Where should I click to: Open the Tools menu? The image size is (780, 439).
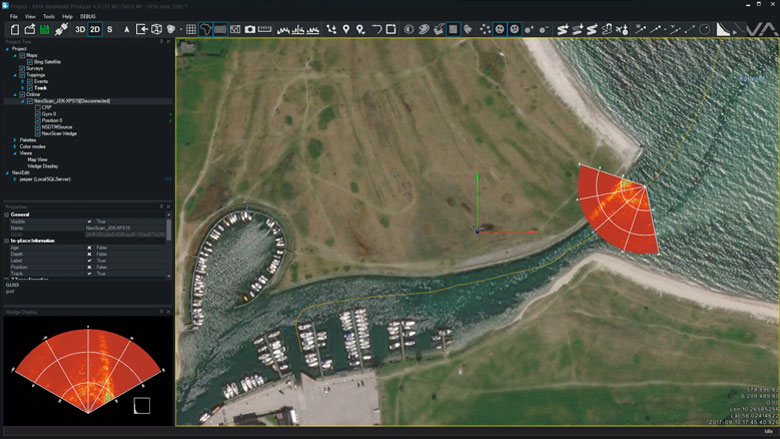(49, 17)
